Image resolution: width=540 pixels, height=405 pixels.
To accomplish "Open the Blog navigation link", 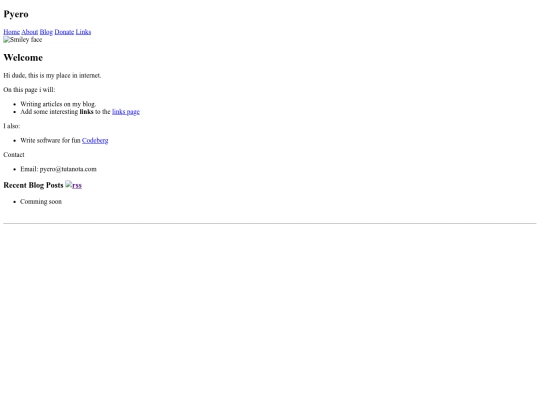I will pos(46,32).
